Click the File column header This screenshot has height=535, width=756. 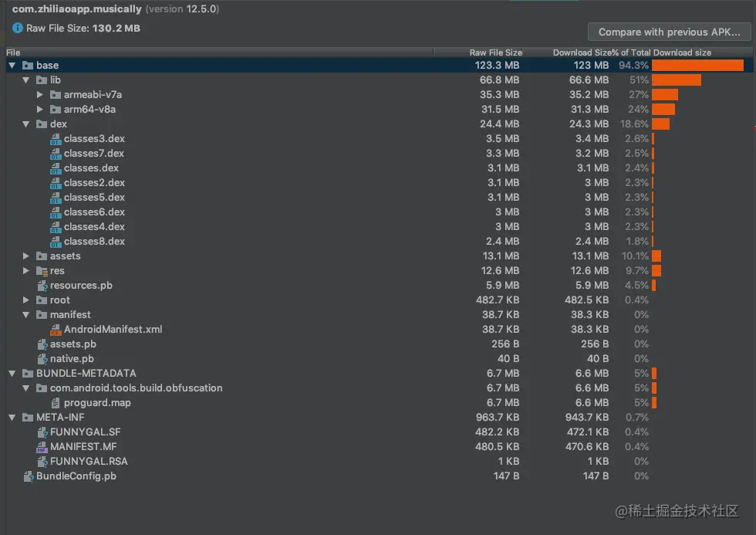coord(219,52)
